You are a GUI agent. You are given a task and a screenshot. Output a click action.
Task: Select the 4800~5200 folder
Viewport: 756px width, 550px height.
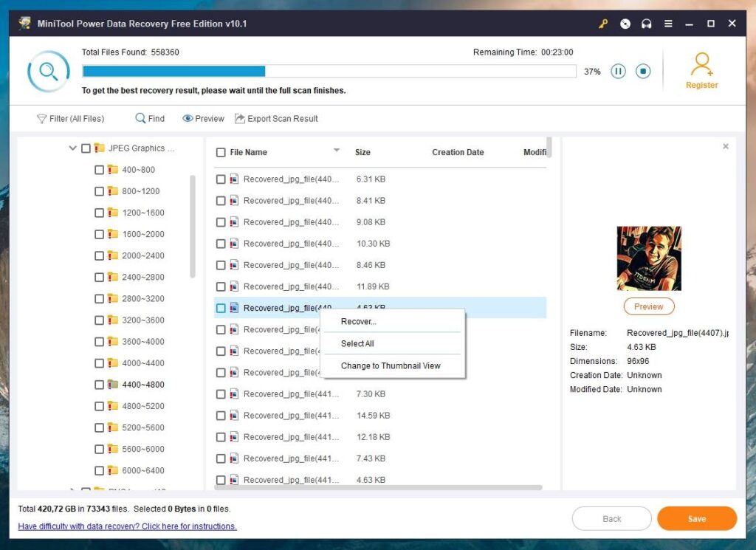142,406
